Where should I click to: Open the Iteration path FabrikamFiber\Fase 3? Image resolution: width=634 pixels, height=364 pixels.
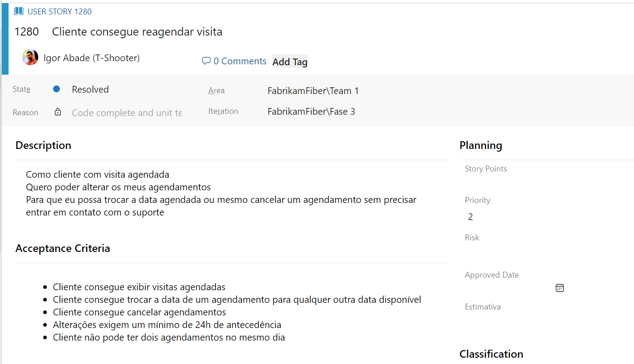pyautogui.click(x=311, y=112)
